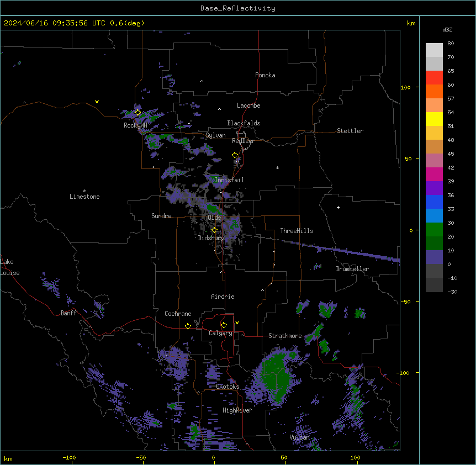Click the Innisfail map label
Image resolution: width=476 pixels, height=465 pixels.
coord(229,180)
